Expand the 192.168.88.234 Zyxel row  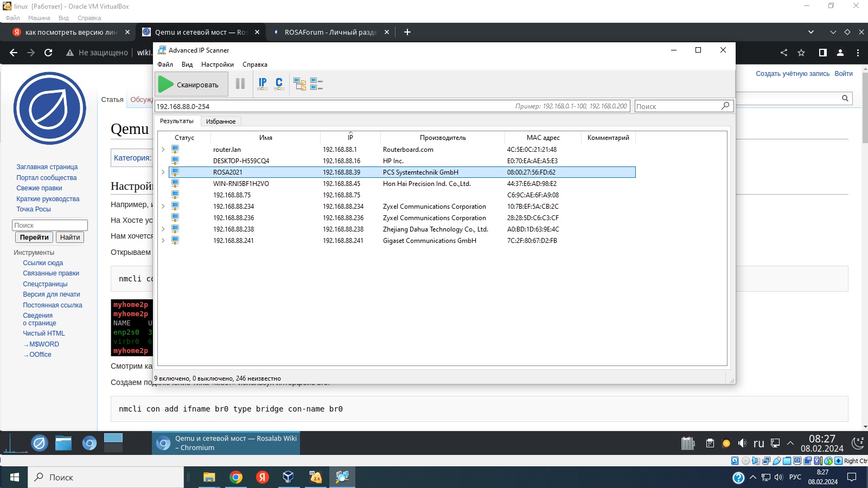tap(163, 207)
